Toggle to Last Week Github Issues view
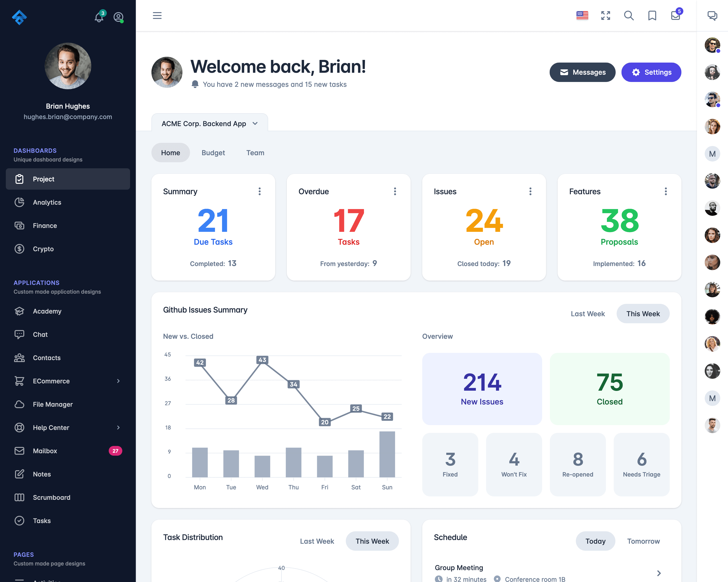The image size is (728, 582). [x=588, y=314]
